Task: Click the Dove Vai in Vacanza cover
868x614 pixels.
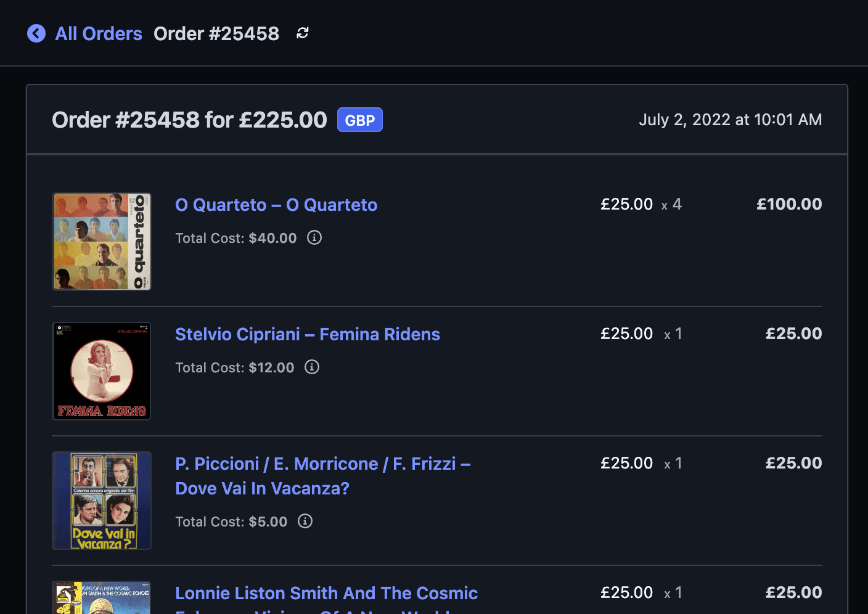Action: coord(102,500)
